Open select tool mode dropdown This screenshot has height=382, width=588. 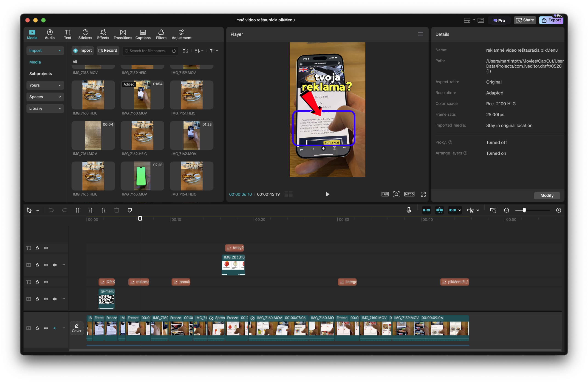37,210
